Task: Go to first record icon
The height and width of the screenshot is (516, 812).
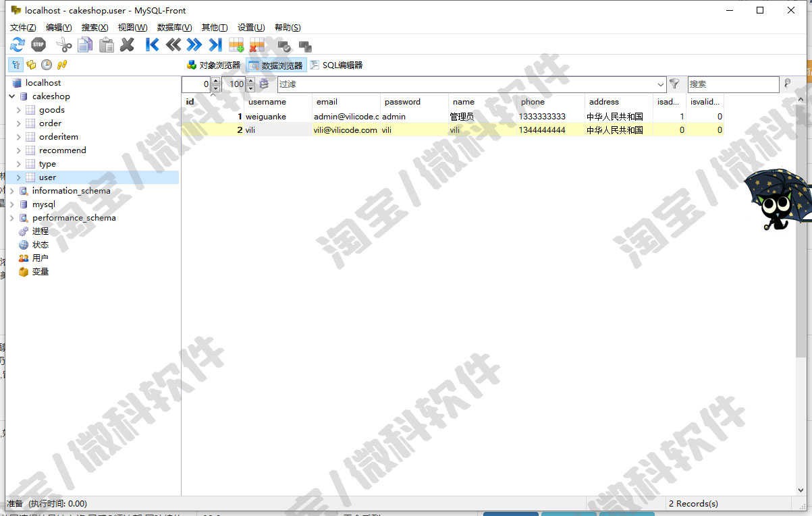Action: [x=153, y=45]
